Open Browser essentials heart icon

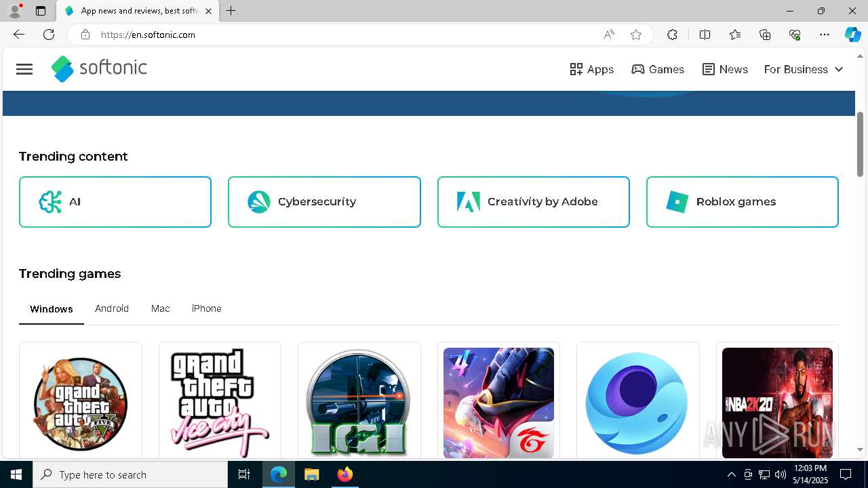pyautogui.click(x=795, y=35)
